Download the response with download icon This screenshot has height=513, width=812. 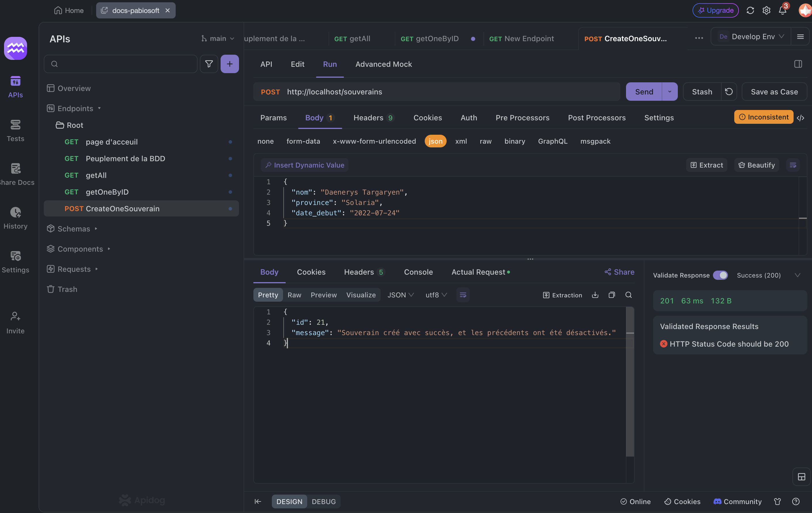coord(595,295)
